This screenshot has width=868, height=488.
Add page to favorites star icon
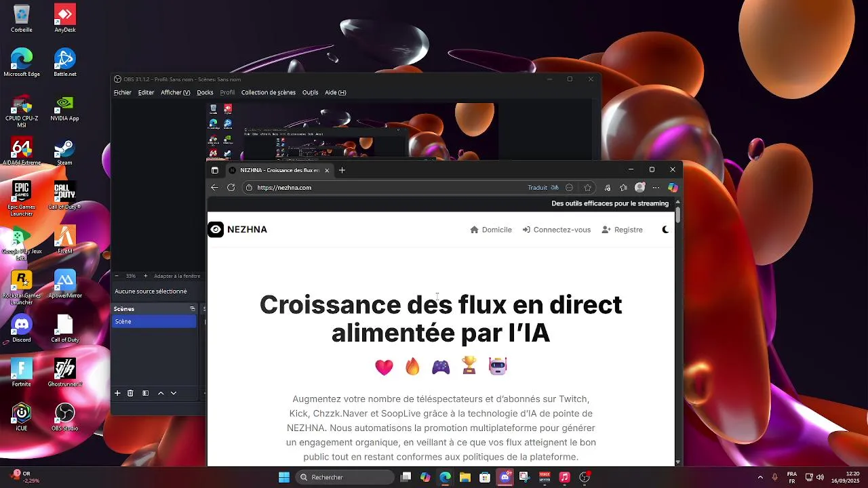pos(588,188)
